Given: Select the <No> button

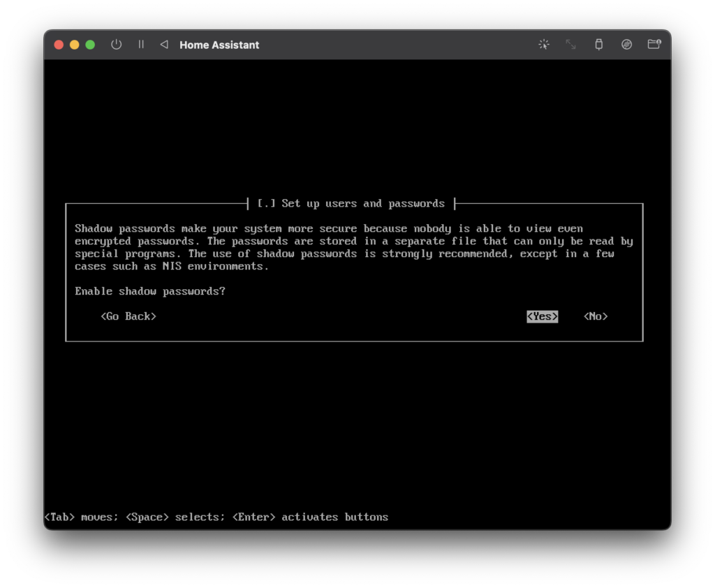Looking at the screenshot, I should pos(596,316).
